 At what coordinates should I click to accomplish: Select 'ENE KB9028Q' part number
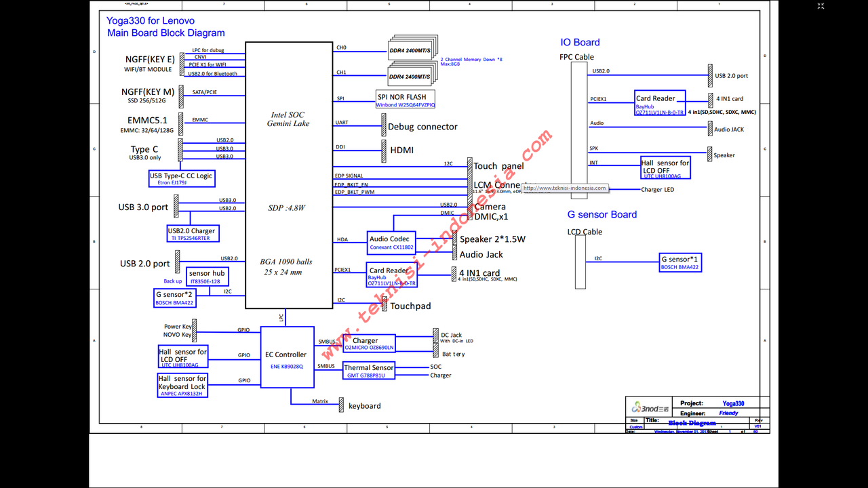coord(287,366)
